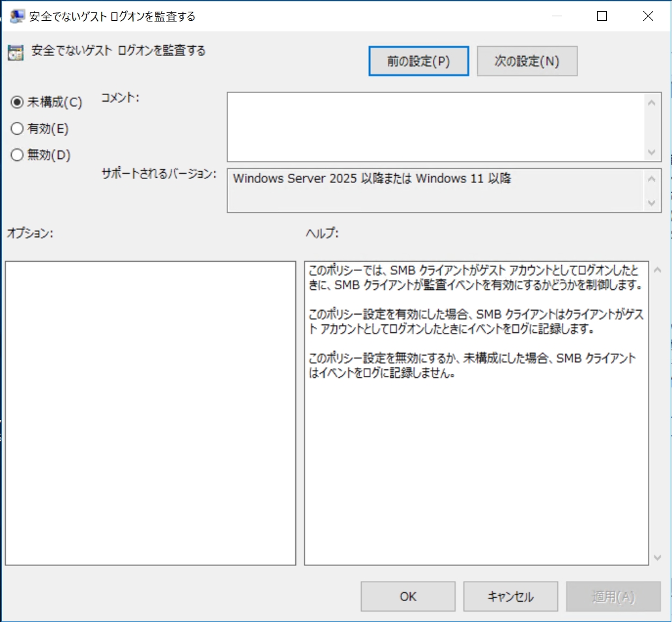Viewport: 672px width, 622px height.
Task: Click the comment box scroll up arrow
Action: point(652,102)
